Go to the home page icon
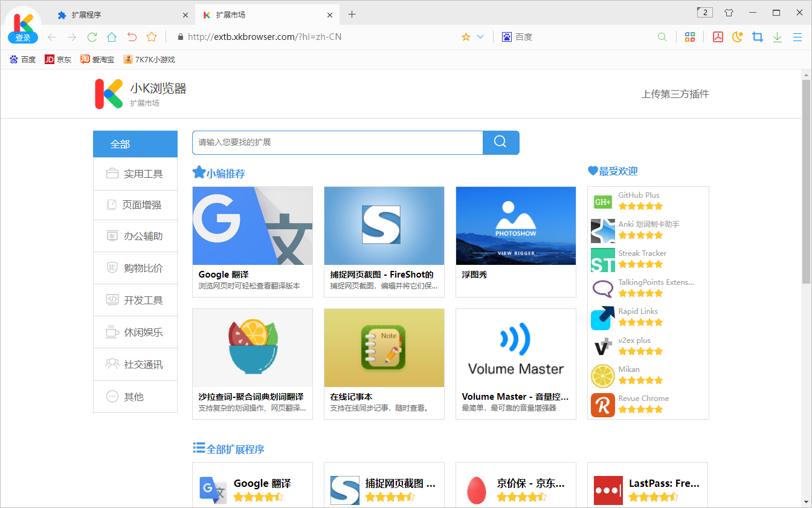This screenshot has width=812, height=508. (112, 37)
